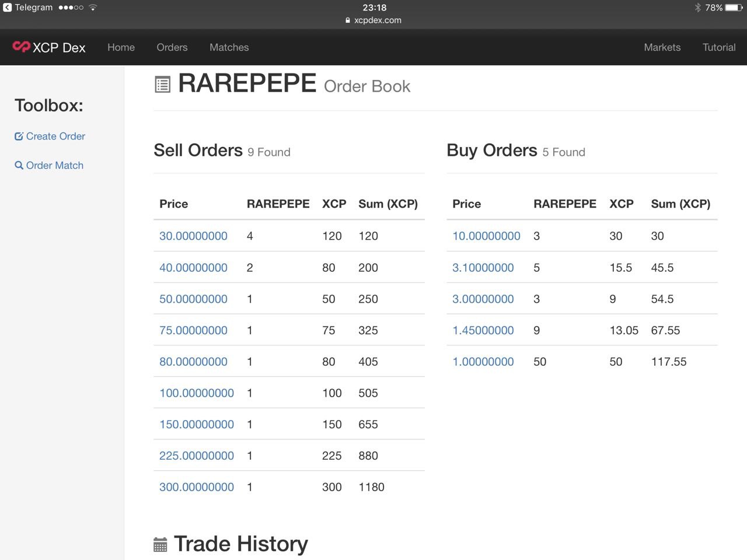Image resolution: width=747 pixels, height=560 pixels.
Task: Click the RAREPEPE column header in Buy Orders
Action: click(x=565, y=204)
